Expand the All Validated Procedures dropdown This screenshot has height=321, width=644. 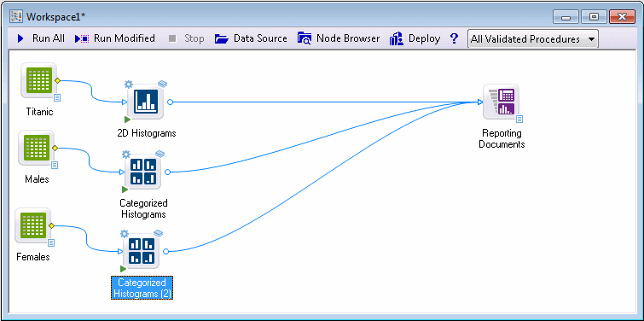click(533, 39)
